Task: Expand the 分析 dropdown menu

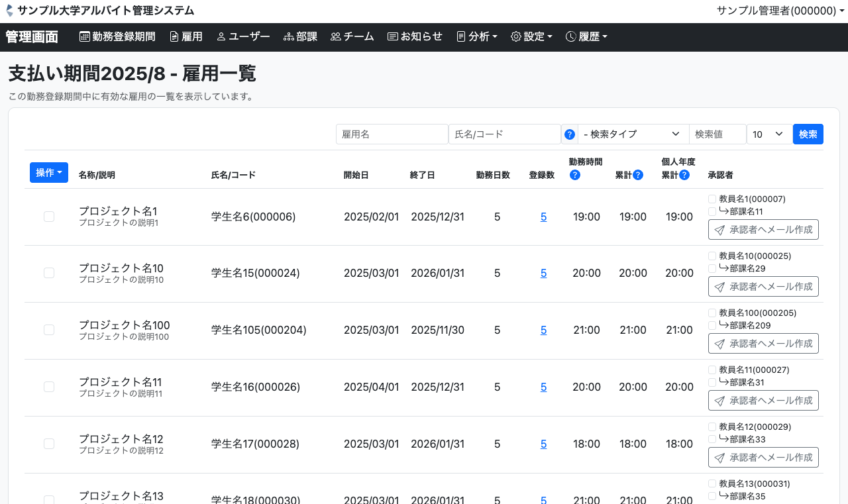Action: click(x=477, y=37)
